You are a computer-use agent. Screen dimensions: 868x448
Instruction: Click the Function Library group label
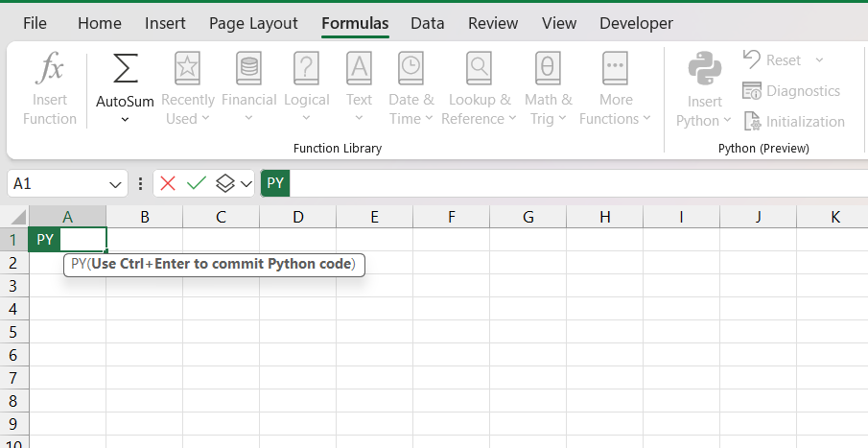coord(337,148)
